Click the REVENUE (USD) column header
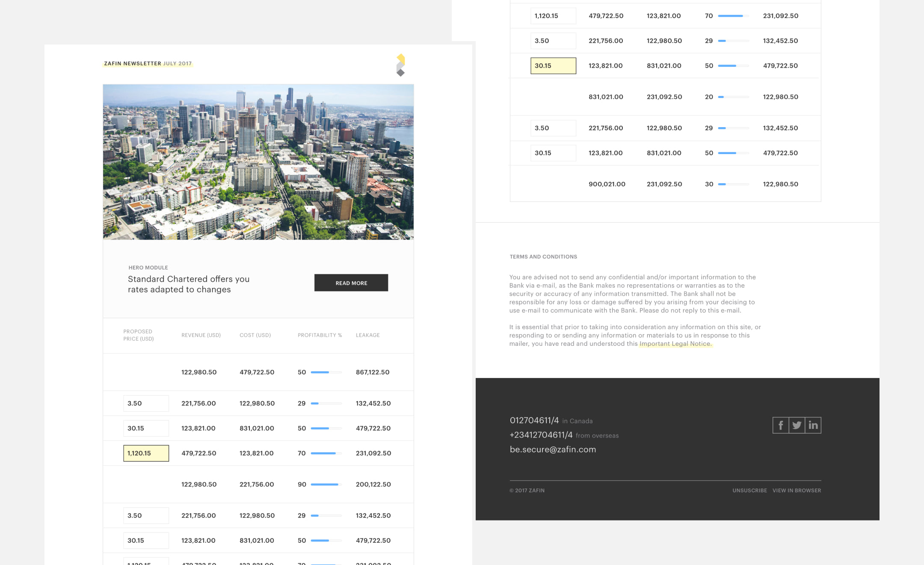This screenshot has height=565, width=924. click(201, 335)
